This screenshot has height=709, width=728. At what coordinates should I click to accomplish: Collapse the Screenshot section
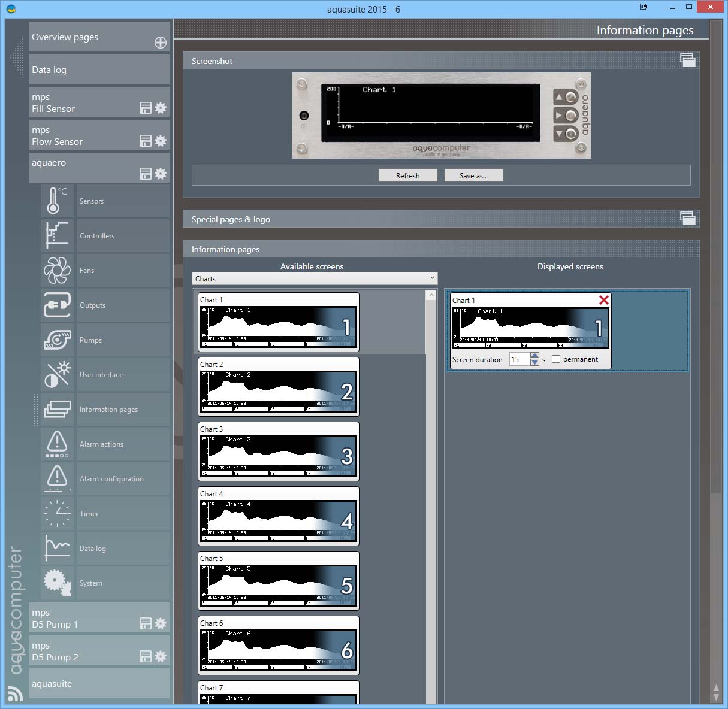click(688, 60)
